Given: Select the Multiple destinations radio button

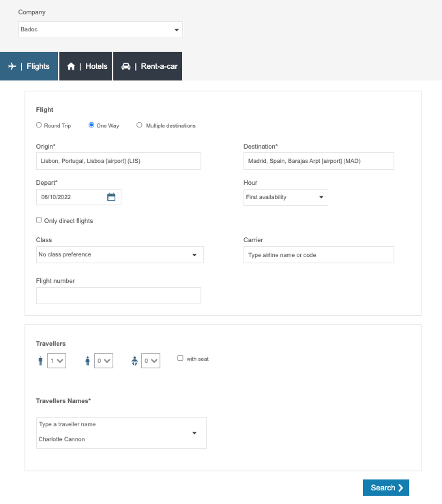Looking at the screenshot, I should (140, 125).
